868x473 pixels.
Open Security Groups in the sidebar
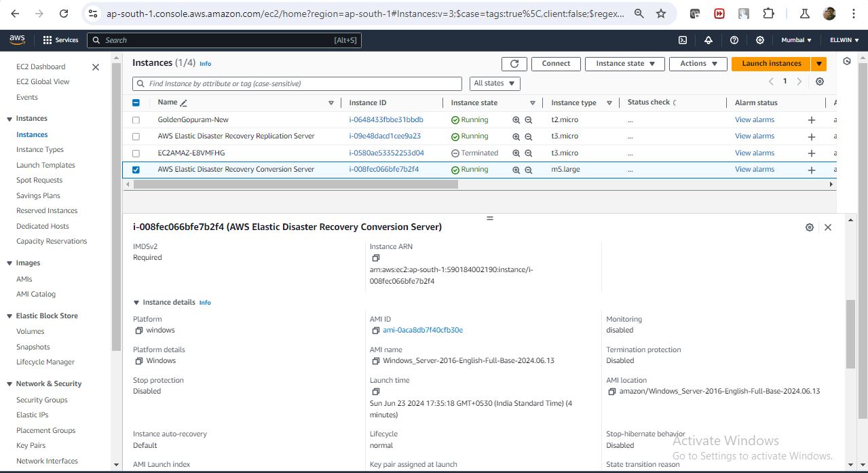point(41,400)
